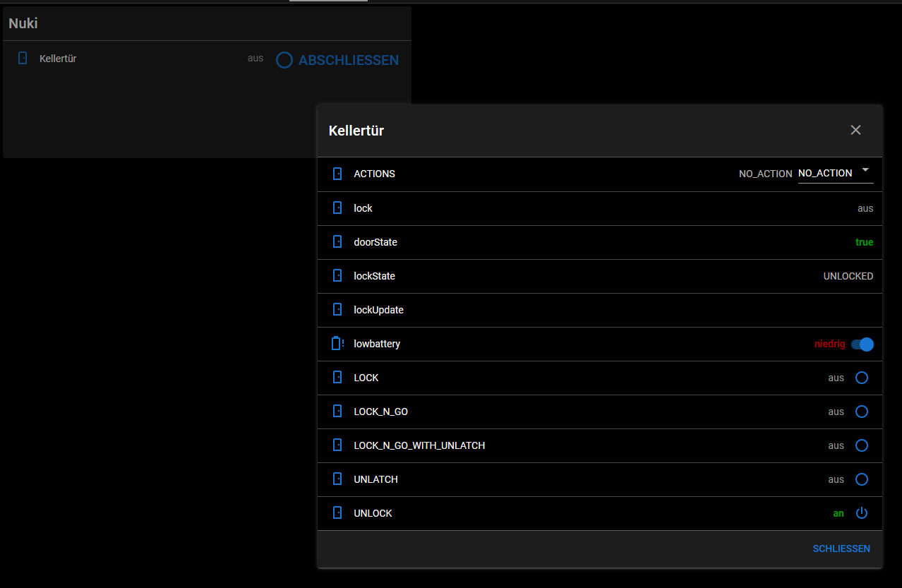Click the green an status in the UNLOCK row
Image resolution: width=902 pixels, height=588 pixels.
pos(838,513)
